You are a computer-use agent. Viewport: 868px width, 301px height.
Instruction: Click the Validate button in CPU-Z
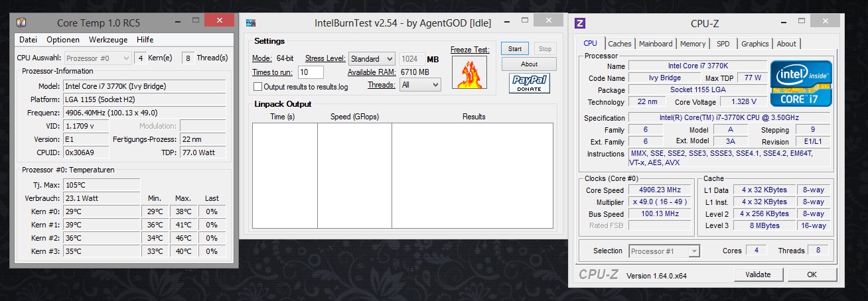coord(758,274)
